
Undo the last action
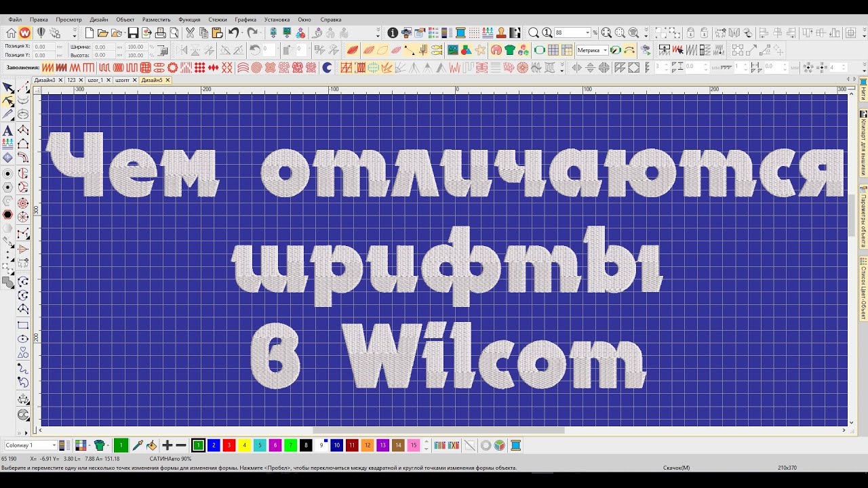coord(233,33)
